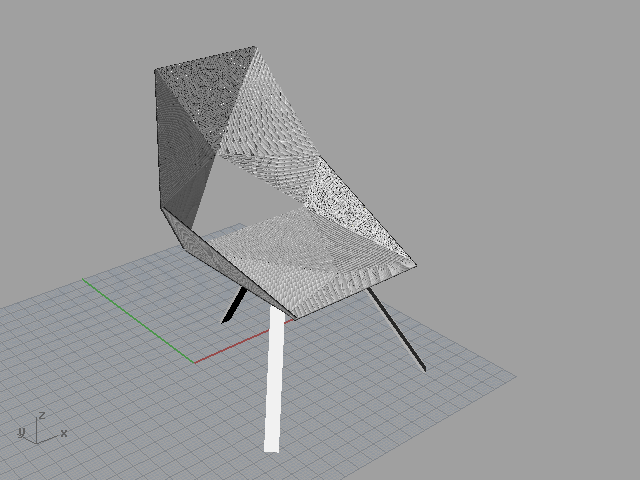The image size is (640, 480).
Task: Pick the dark right chair leg
Action: 398,330
